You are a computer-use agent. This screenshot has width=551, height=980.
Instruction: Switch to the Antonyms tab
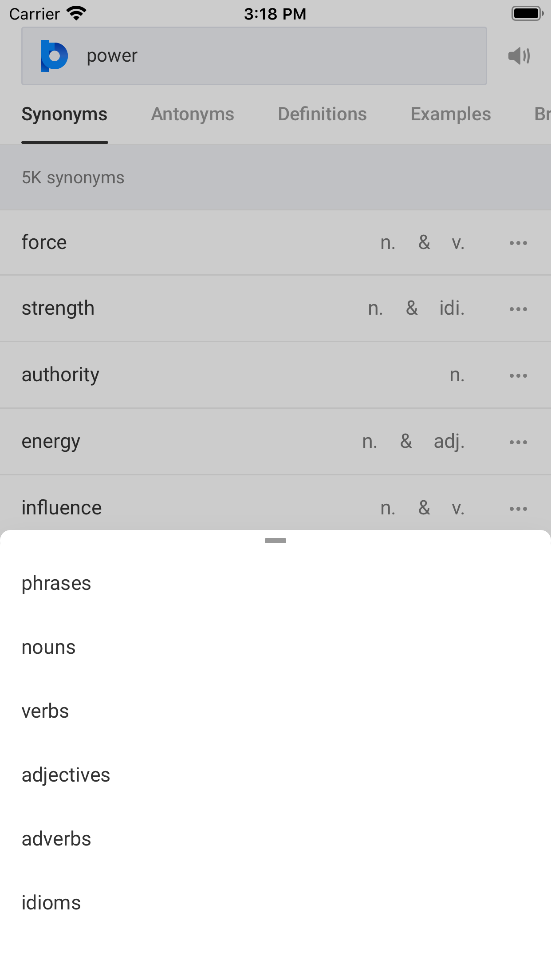click(193, 115)
